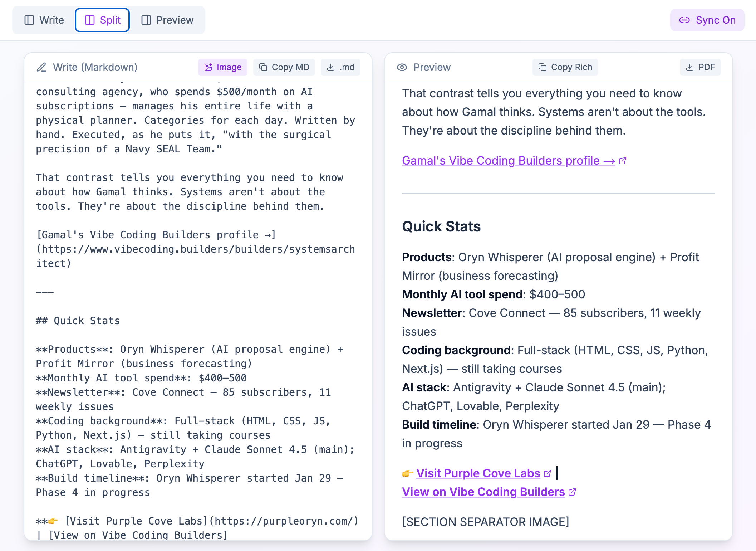Open the Visit Purple Cove Labs link
This screenshot has height=551, width=756.
(478, 473)
